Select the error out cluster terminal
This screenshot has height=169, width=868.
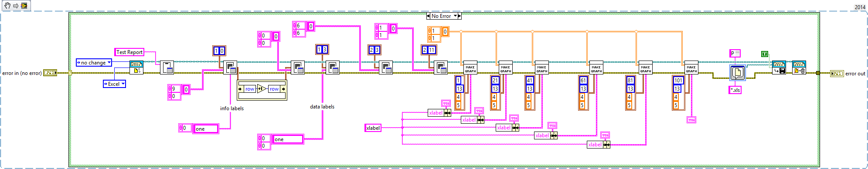(x=837, y=74)
